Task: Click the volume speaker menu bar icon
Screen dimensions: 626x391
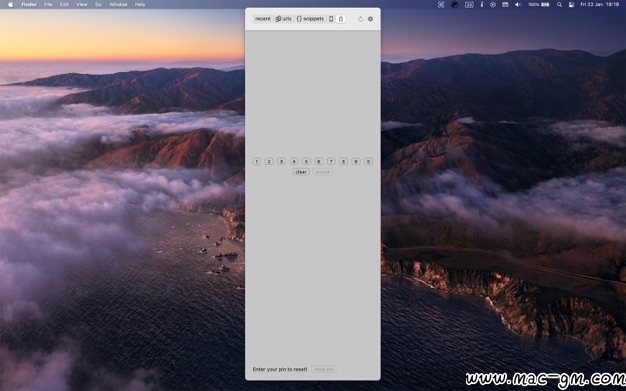Action: 518,4
